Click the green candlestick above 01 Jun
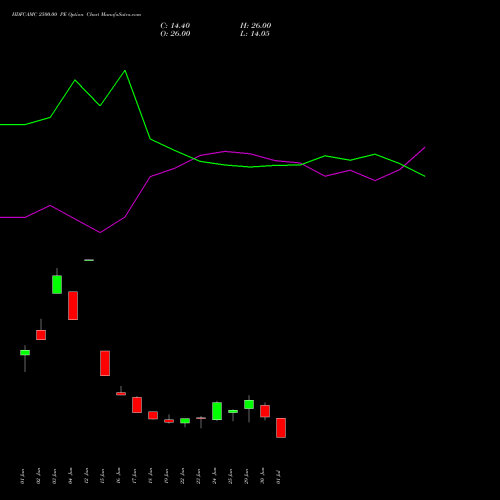The height and width of the screenshot is (500, 500). (25, 353)
